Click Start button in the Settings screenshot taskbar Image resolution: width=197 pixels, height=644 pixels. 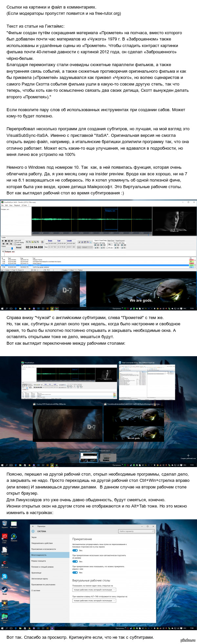[x=2, y=628]
